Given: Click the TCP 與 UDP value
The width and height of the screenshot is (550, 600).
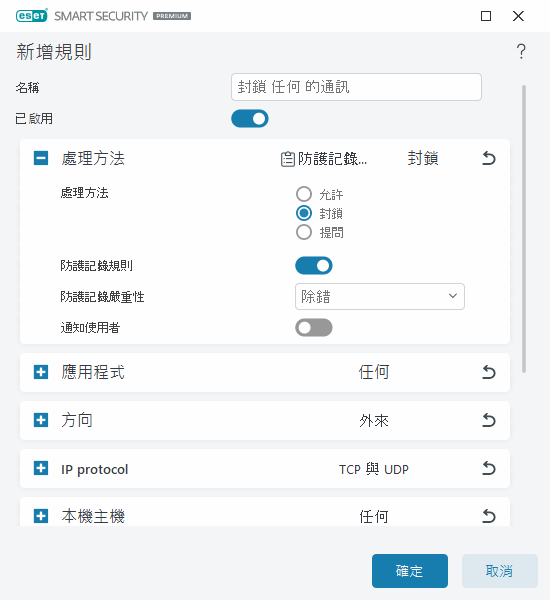Looking at the screenshot, I should (374, 469).
